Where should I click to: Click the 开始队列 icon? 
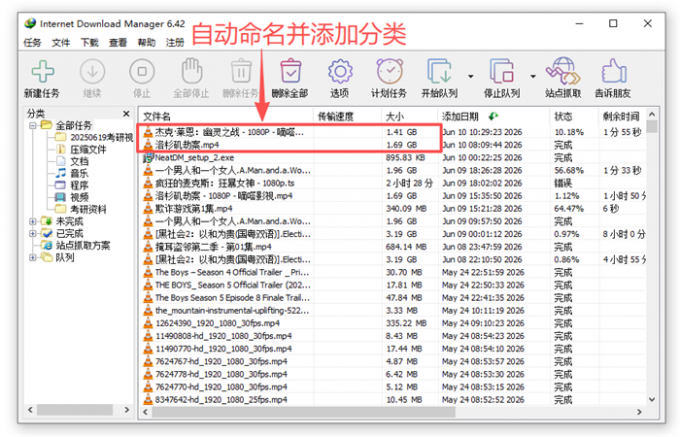[440, 71]
